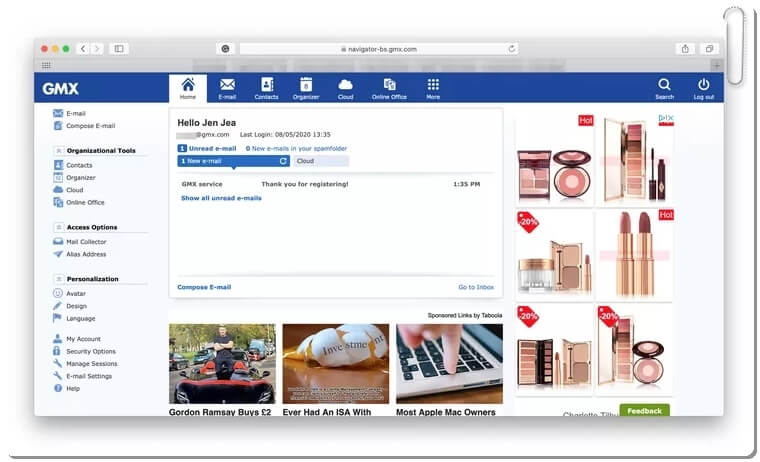Screen dimensions: 760x462
Task: Open Organizer in the sidebar
Action: [x=74, y=177]
